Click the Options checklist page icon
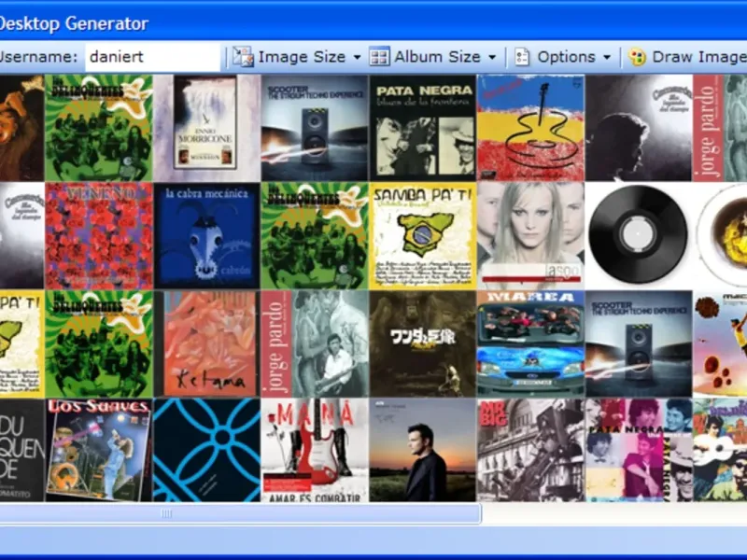The width and height of the screenshot is (747, 560). pos(522,57)
